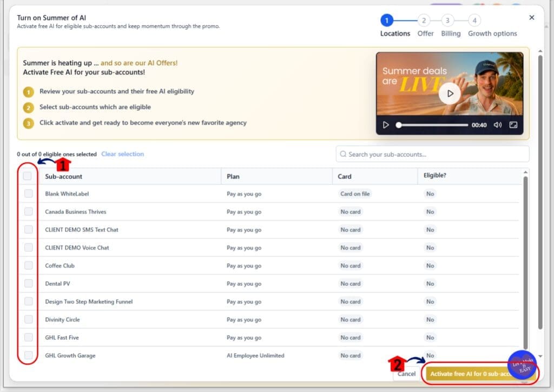Screen dimensions: 554x392
Task: Click the table scrollbar up arrow
Action: pyautogui.click(x=526, y=172)
